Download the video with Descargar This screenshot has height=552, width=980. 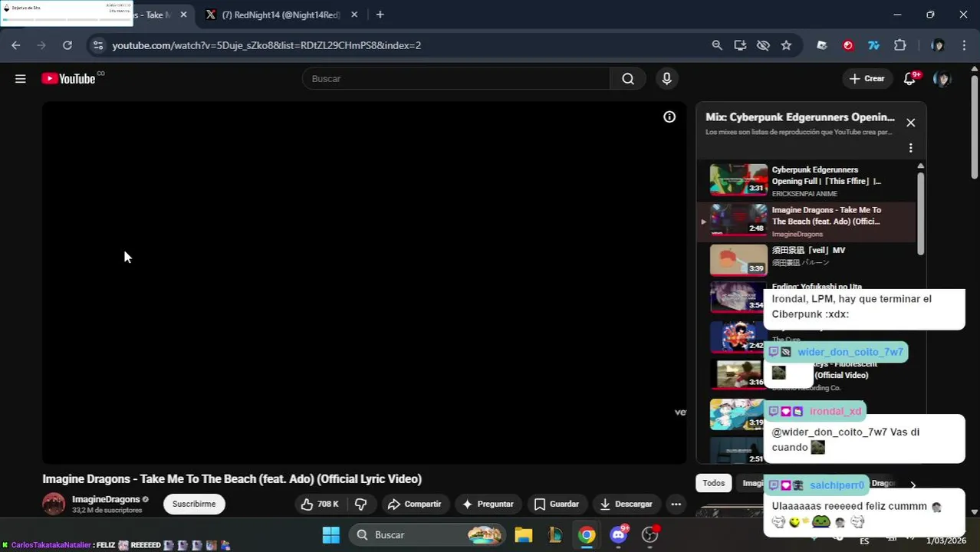pyautogui.click(x=626, y=504)
